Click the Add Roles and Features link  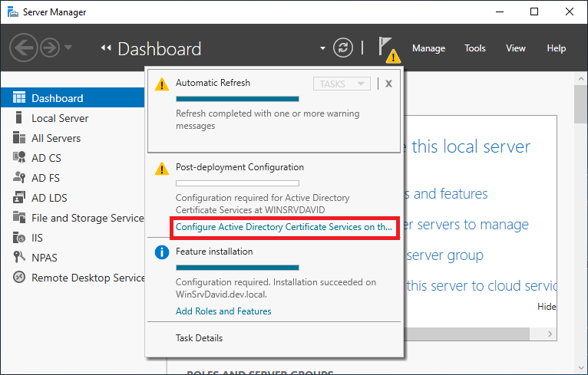[223, 311]
